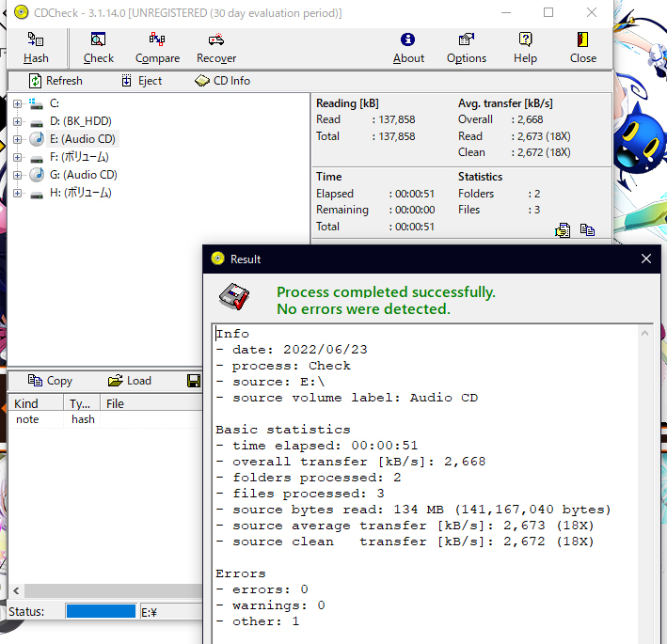Open Help from the toolbar
This screenshot has width=667, height=644.
pyautogui.click(x=525, y=48)
